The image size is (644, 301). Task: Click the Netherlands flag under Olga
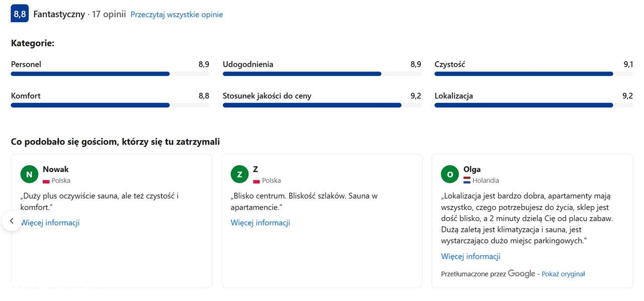(467, 180)
